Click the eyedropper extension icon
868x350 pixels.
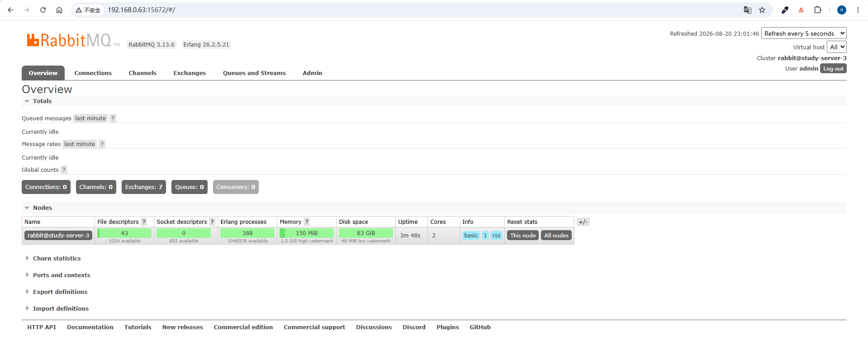(785, 10)
